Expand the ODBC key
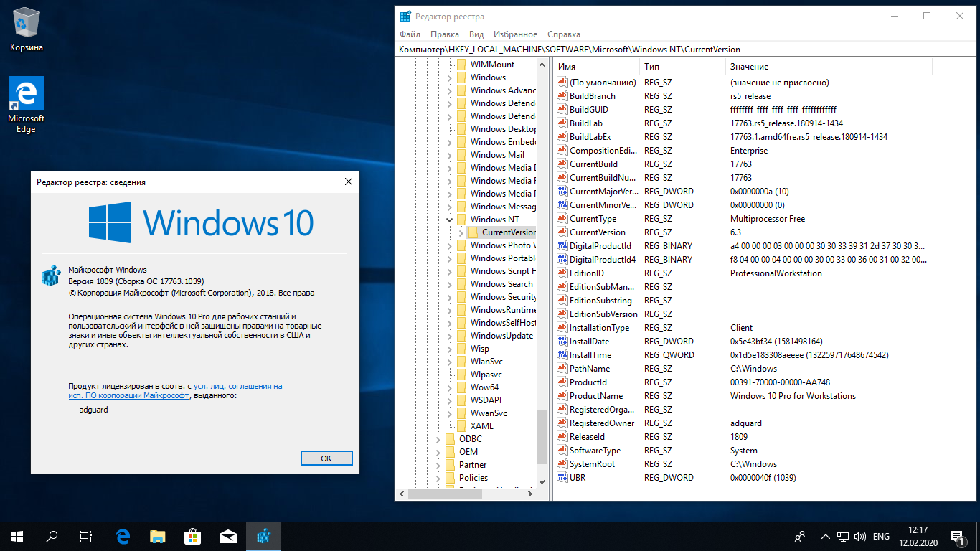The height and width of the screenshot is (551, 980). 438,439
